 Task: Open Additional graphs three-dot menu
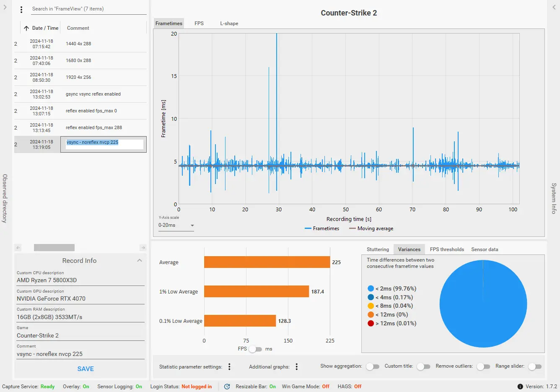coord(296,367)
